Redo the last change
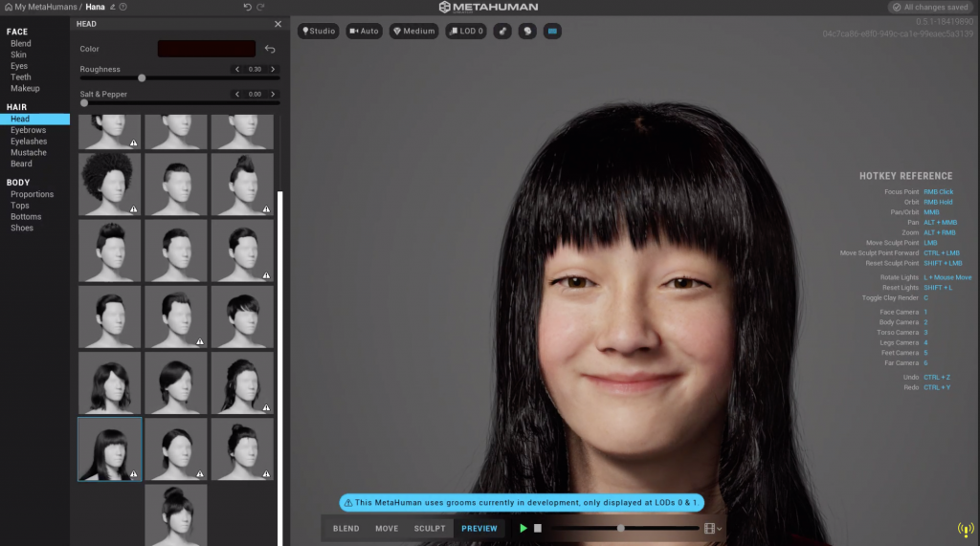 pyautogui.click(x=260, y=7)
